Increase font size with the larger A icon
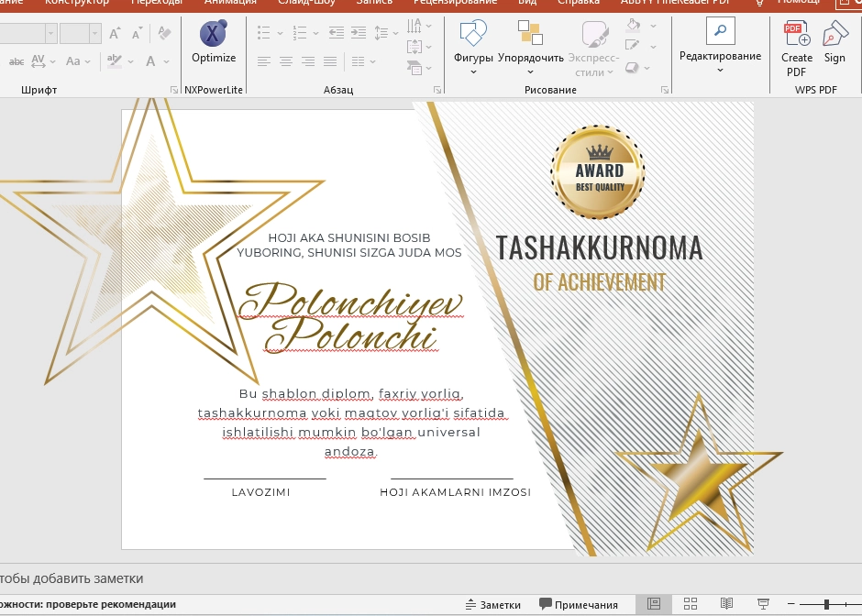The width and height of the screenshot is (862, 616). (115, 34)
